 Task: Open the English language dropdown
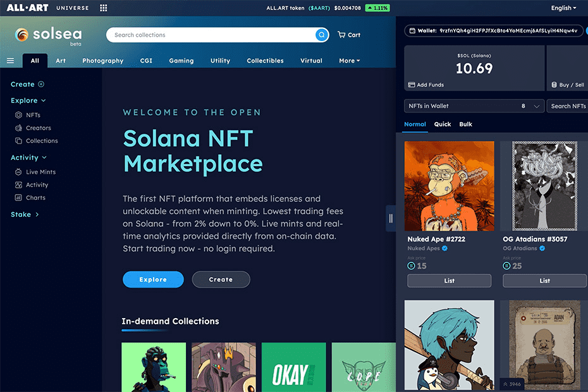pos(563,8)
